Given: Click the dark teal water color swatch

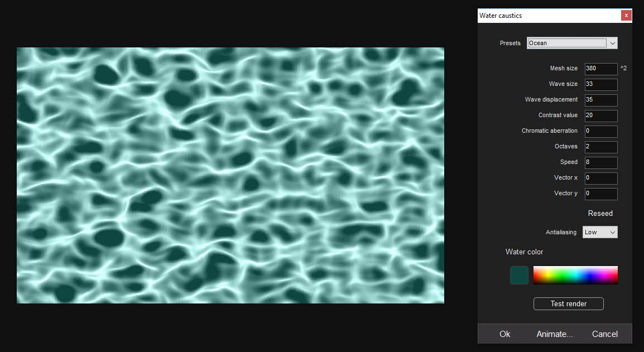Looking at the screenshot, I should point(519,275).
